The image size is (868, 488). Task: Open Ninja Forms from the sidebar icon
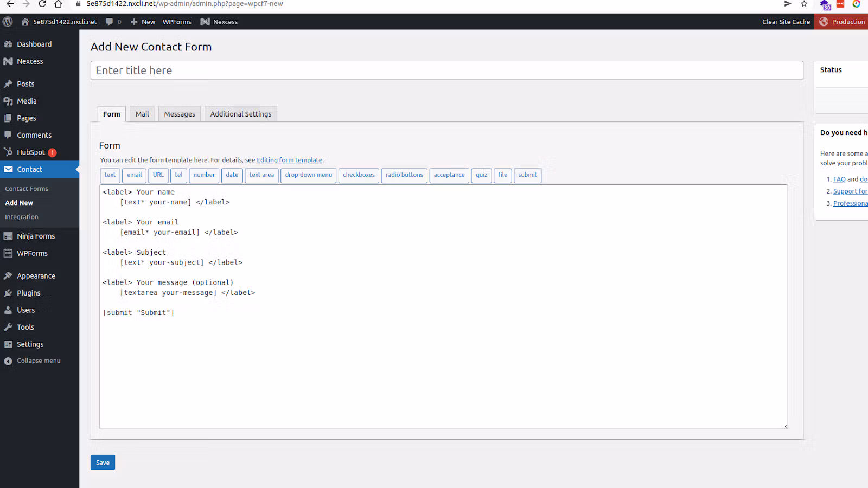click(9, 236)
